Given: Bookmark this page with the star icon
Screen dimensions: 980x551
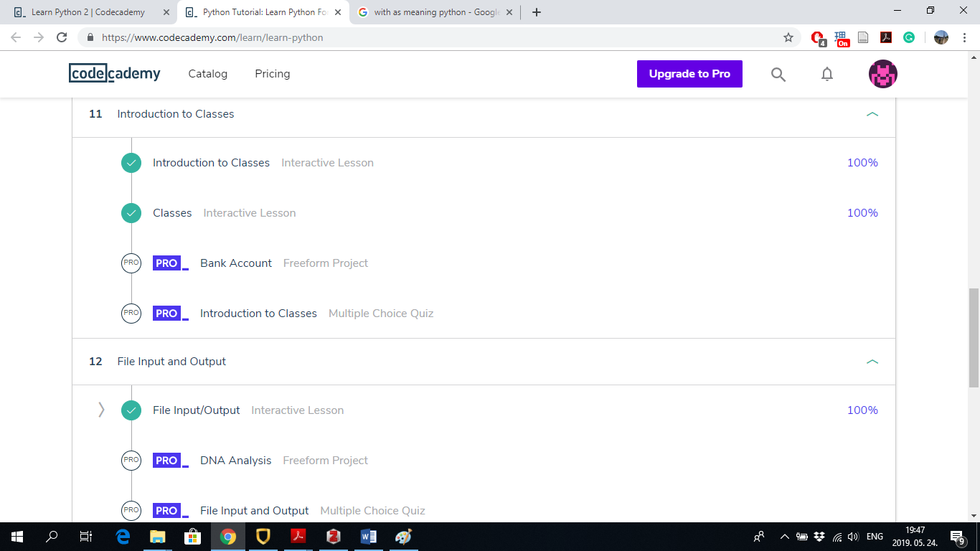Looking at the screenshot, I should 788,37.
